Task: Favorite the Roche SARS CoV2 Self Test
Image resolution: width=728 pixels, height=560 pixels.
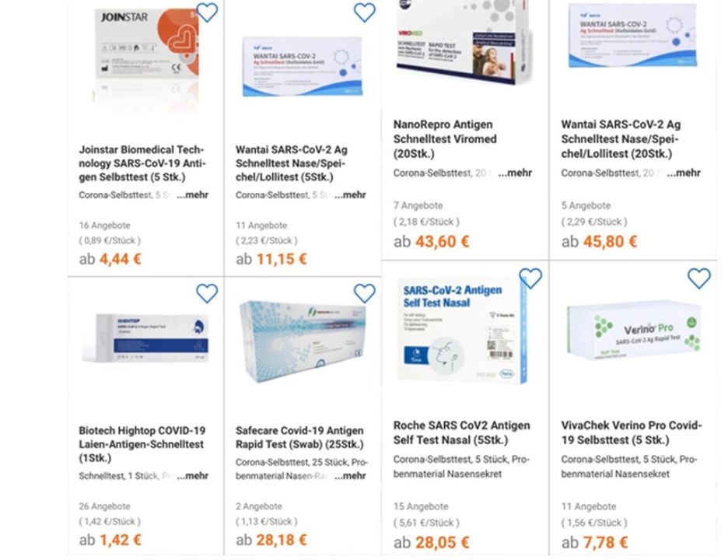Action: [x=530, y=278]
